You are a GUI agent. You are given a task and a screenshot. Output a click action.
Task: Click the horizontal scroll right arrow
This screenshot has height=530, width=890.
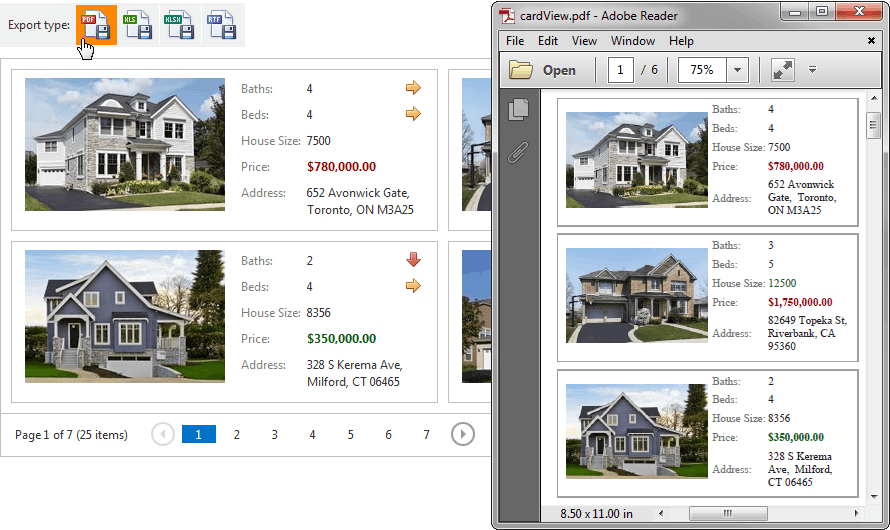(857, 513)
